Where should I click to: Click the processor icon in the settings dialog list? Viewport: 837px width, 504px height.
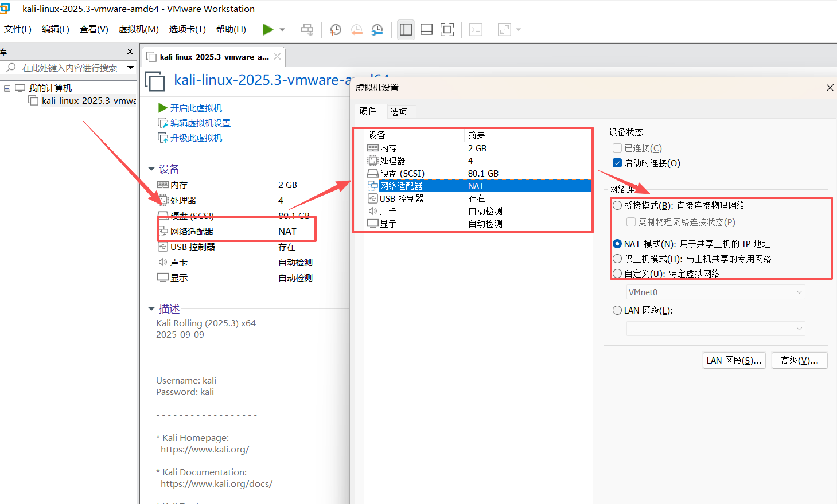[x=373, y=161]
